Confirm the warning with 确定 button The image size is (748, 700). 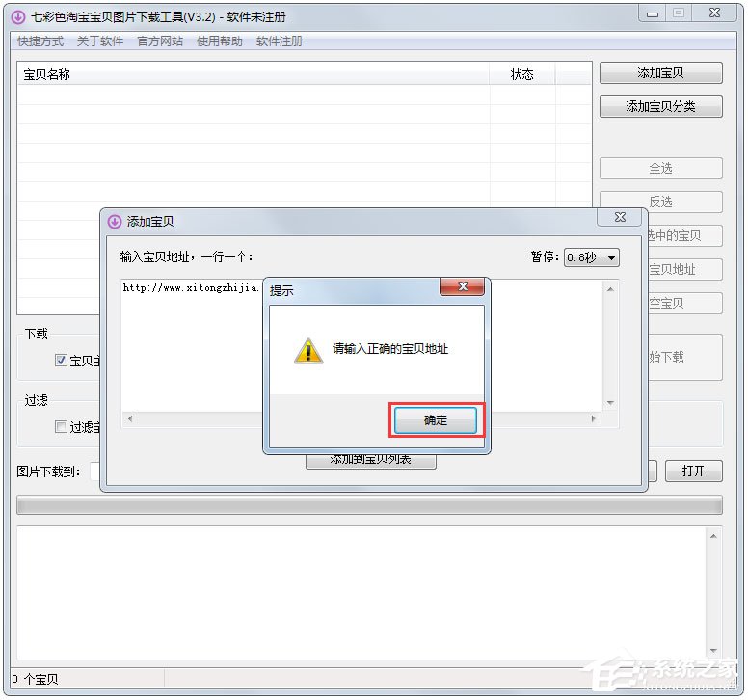[x=436, y=420]
